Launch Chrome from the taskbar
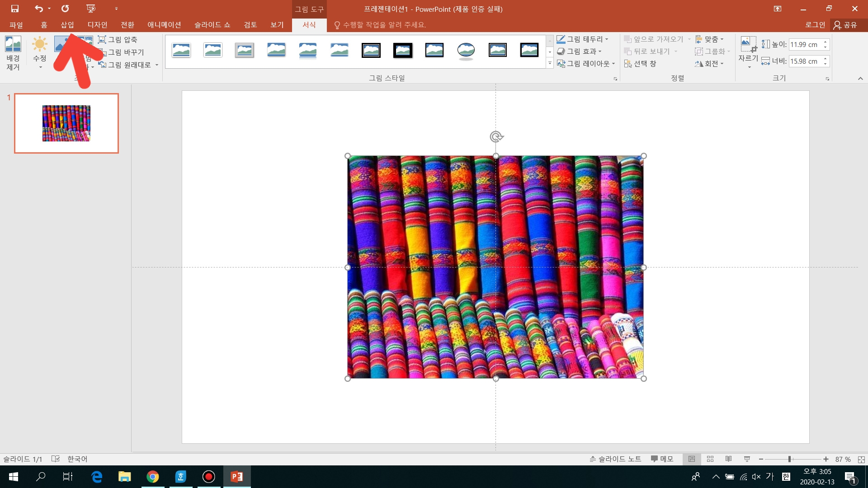 pyautogui.click(x=153, y=477)
